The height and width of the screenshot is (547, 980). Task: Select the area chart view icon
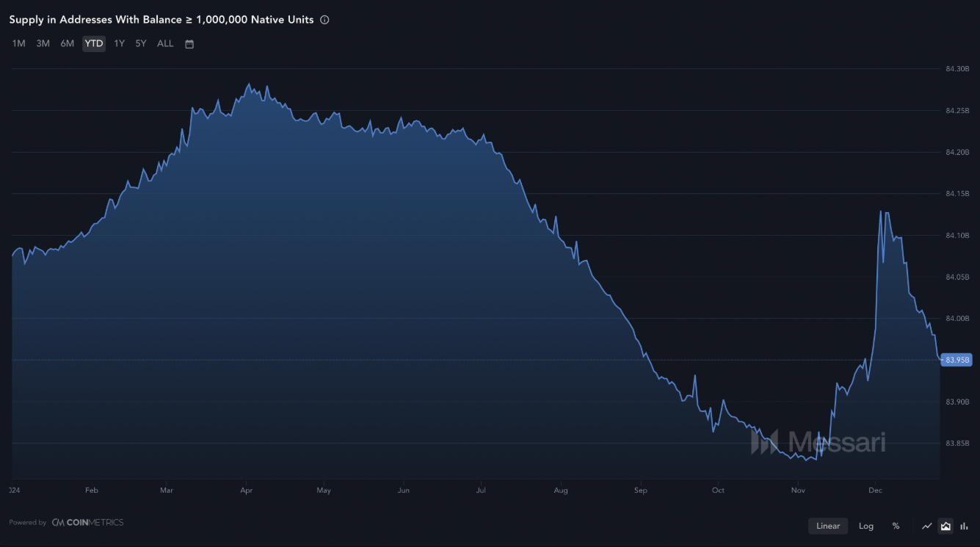(945, 526)
